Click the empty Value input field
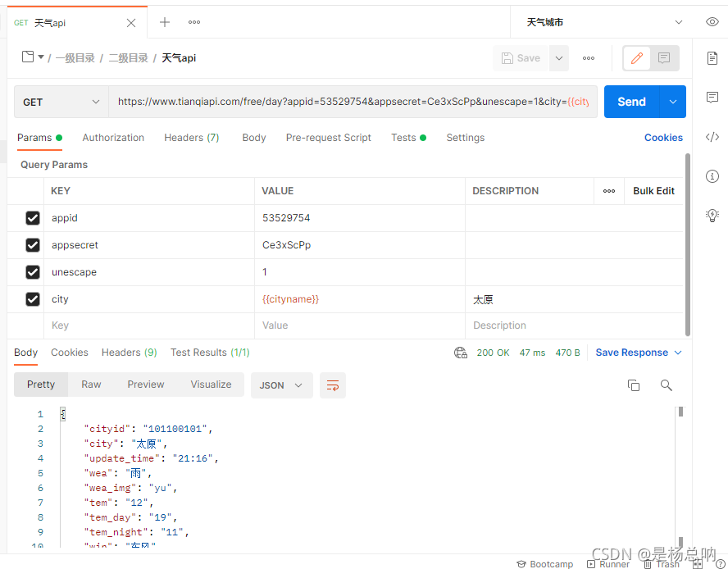The image size is (728, 569). click(x=360, y=325)
